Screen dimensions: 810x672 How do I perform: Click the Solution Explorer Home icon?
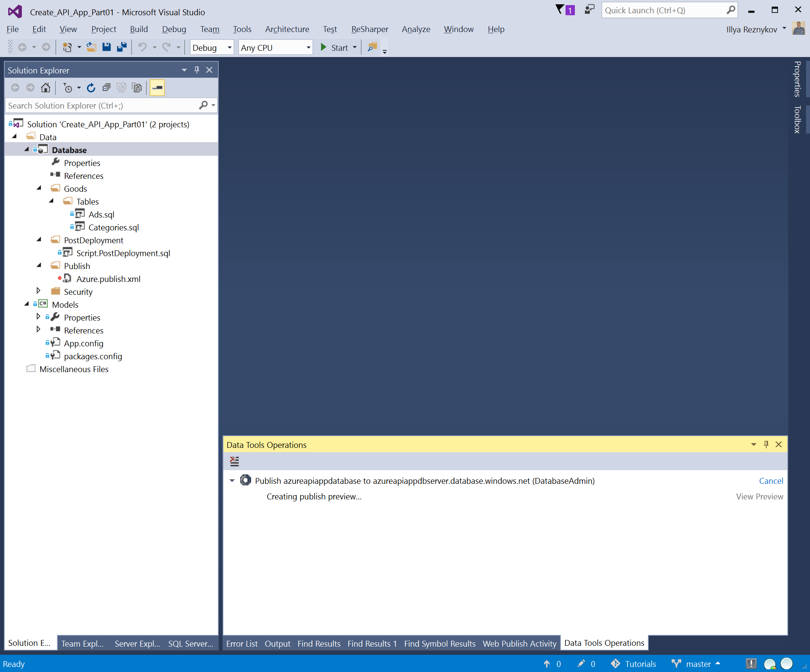46,88
